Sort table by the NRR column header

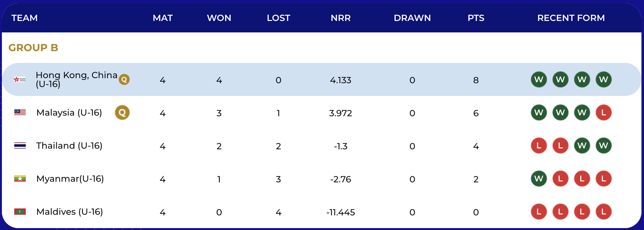tap(340, 18)
